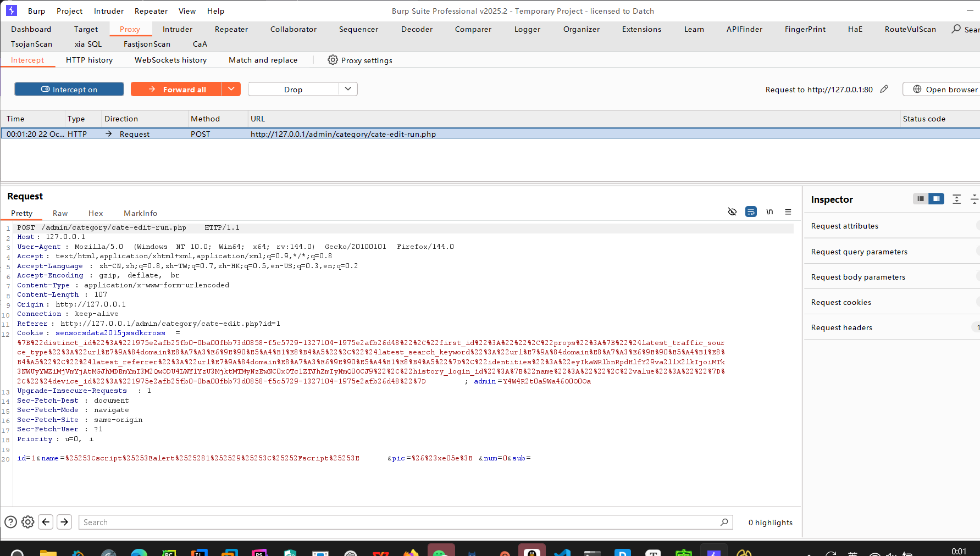Image resolution: width=980 pixels, height=556 pixels.
Task: Click the Proxy settings gear icon
Action: tap(333, 60)
